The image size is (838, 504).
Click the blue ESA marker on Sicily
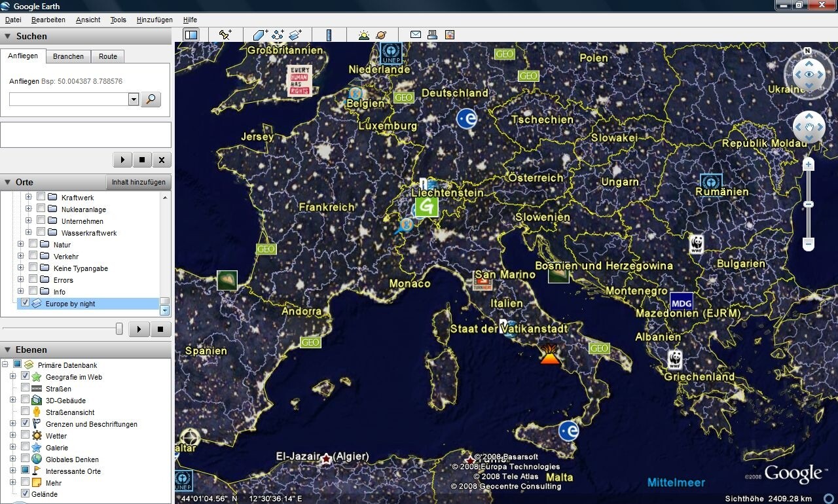[568, 430]
